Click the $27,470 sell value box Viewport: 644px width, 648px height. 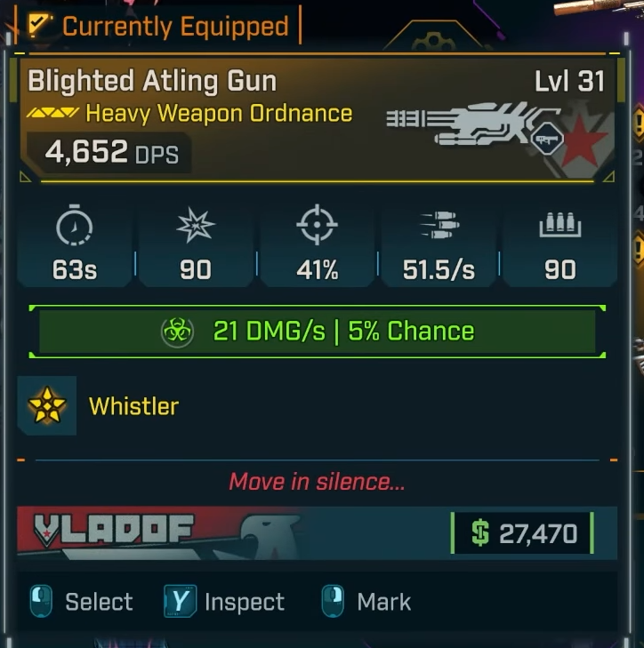523,533
